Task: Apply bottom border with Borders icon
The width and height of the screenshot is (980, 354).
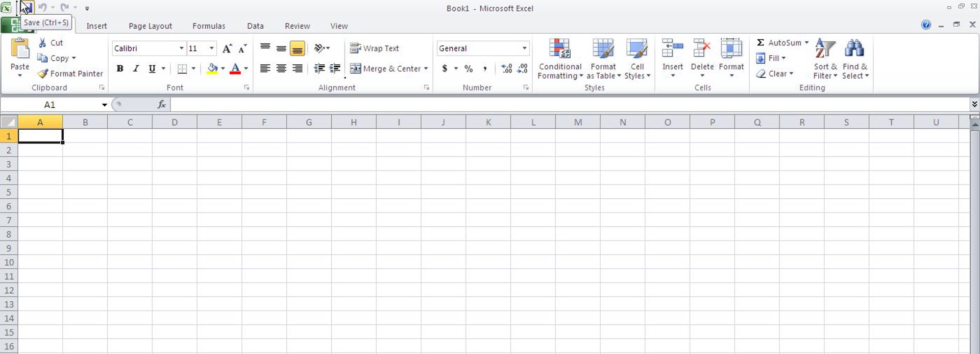Action: [182, 68]
